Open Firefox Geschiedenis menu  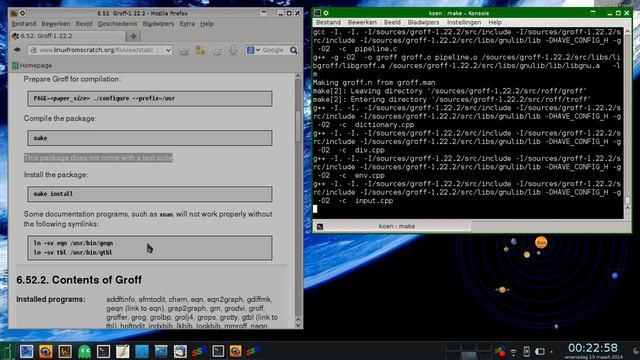point(118,24)
